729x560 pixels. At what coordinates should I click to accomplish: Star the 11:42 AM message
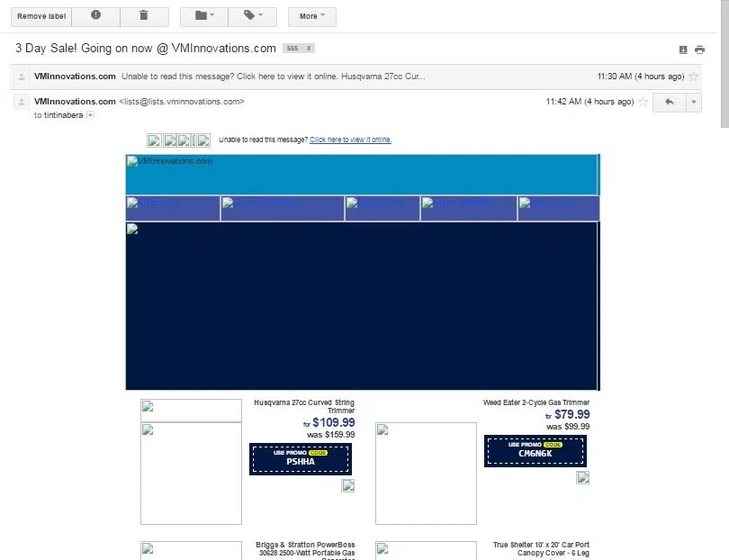click(643, 102)
